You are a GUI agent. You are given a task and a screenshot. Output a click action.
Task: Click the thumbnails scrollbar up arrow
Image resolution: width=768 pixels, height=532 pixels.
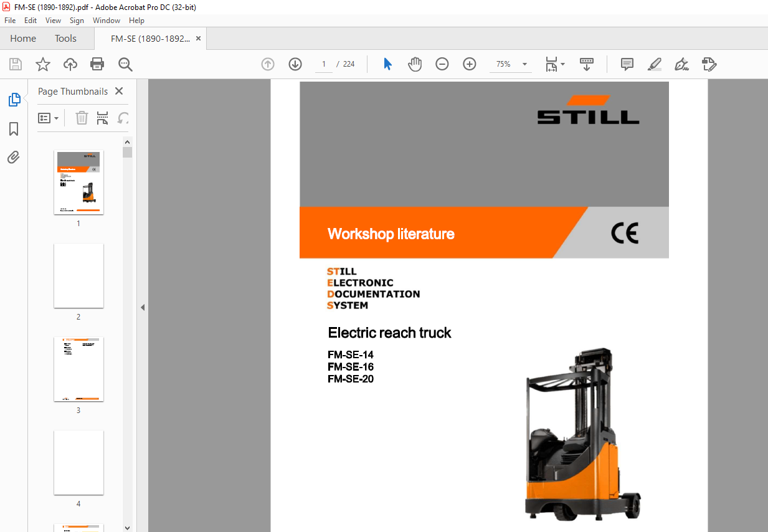(127, 142)
